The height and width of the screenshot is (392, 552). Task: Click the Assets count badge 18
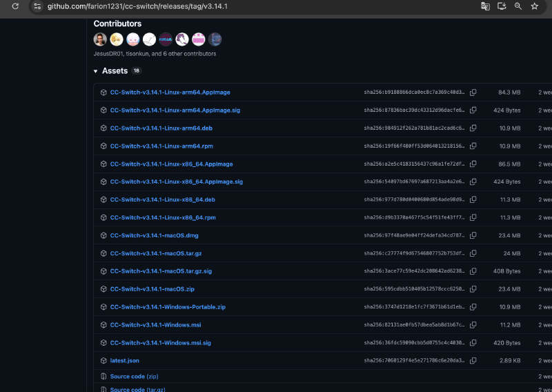[136, 71]
